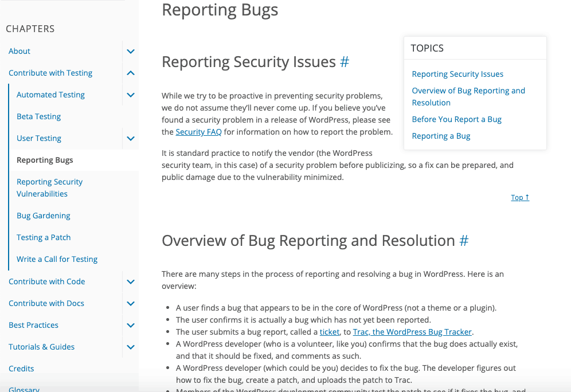This screenshot has height=392, width=571.
Task: Go to Automated Testing page
Action: pos(50,95)
